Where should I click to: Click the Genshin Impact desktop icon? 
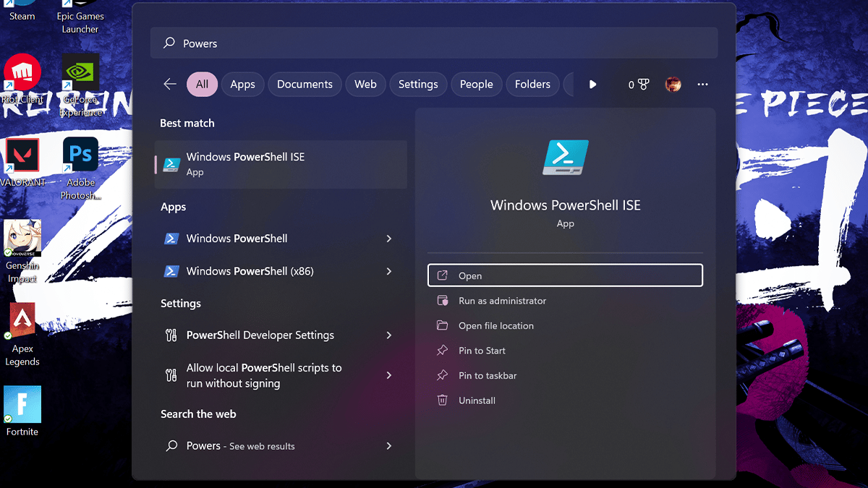[x=22, y=239]
